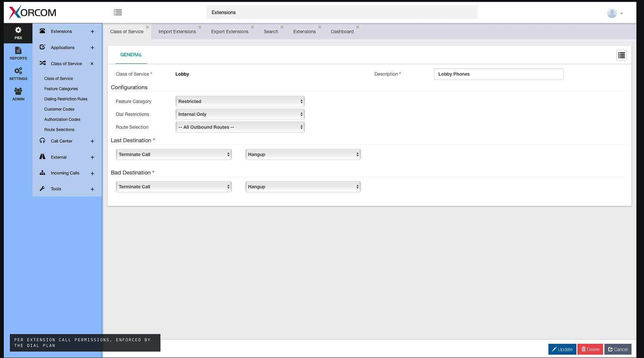Close the Extensions tab
Screen dimensions: 644x358
(320, 27)
